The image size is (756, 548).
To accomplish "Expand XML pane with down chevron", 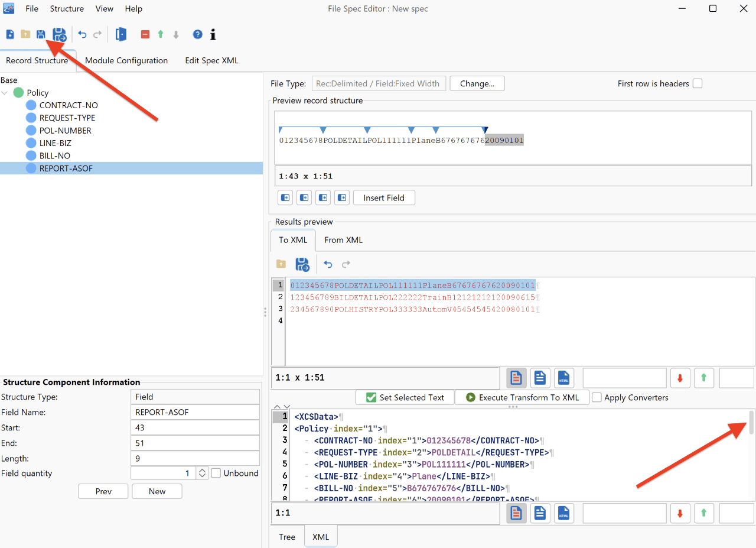I will 286,407.
